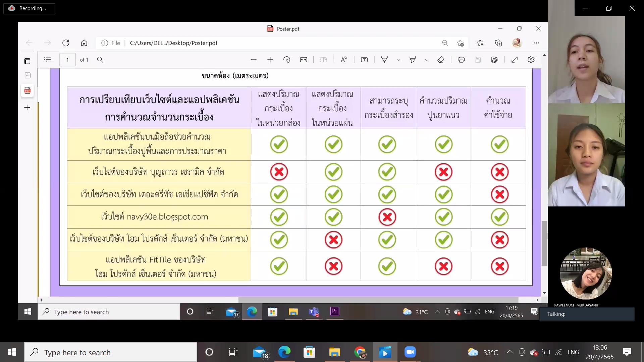Open Draw pen options dropdown
The height and width of the screenshot is (362, 644).
click(x=398, y=60)
